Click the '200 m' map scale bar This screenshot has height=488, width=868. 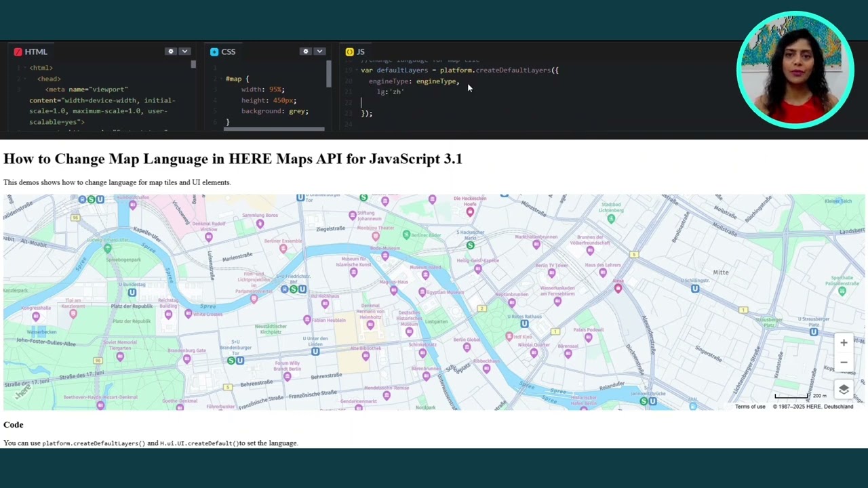[801, 396]
